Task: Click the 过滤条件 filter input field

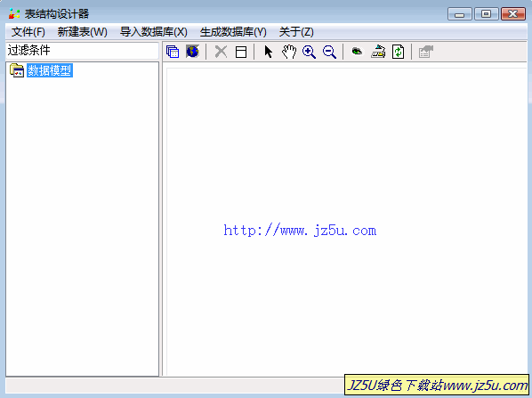Action: pos(83,51)
